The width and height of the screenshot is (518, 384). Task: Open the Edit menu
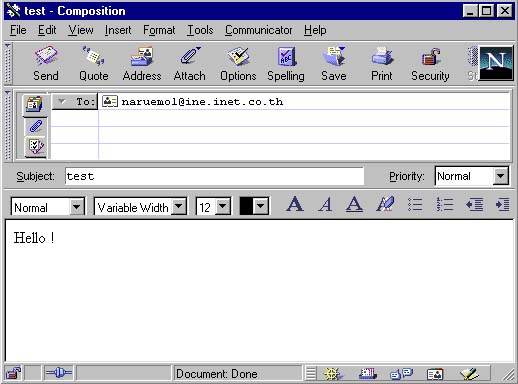(47, 30)
